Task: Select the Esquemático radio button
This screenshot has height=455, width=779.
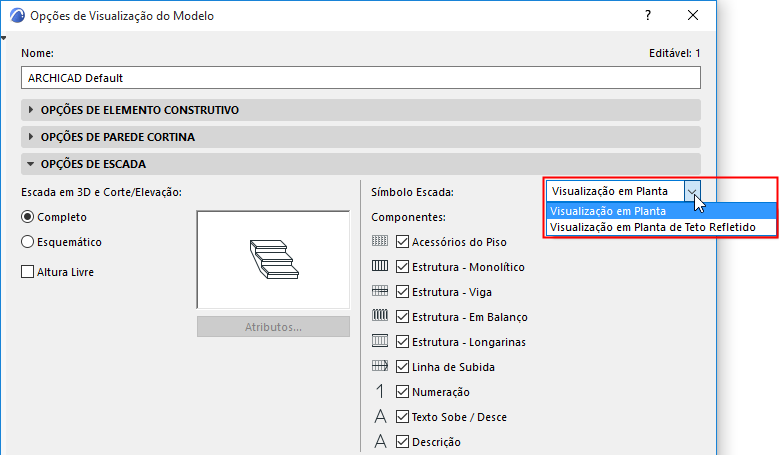Action: [x=27, y=242]
